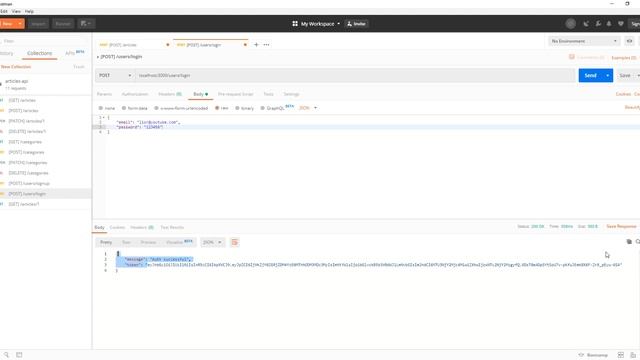This screenshot has width=640, height=360.
Task: Open the response format JSON dropdown
Action: [x=212, y=242]
